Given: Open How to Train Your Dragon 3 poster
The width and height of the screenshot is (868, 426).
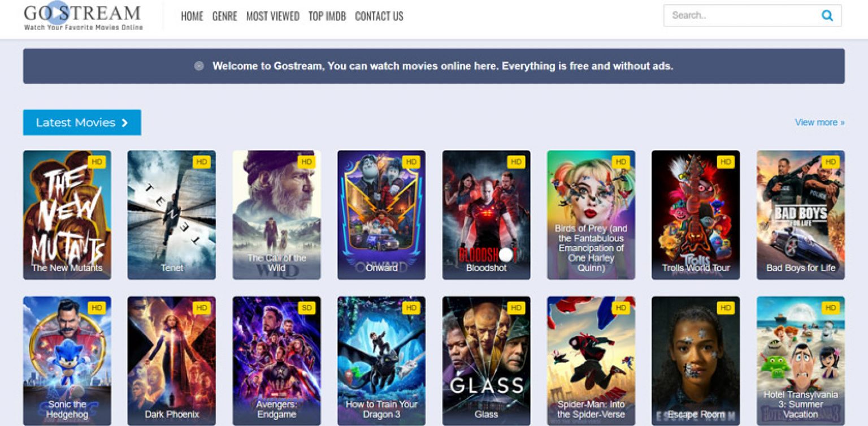Looking at the screenshot, I should click(x=381, y=361).
